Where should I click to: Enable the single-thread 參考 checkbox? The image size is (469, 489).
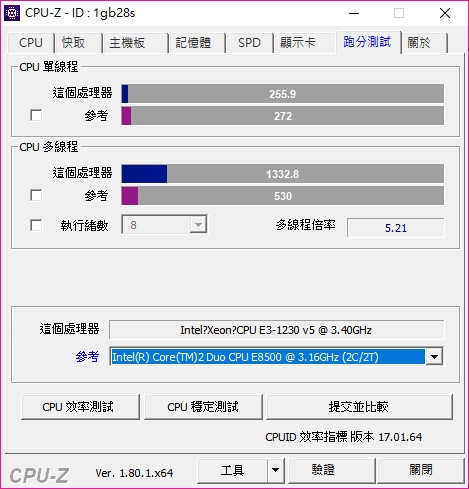point(36,116)
